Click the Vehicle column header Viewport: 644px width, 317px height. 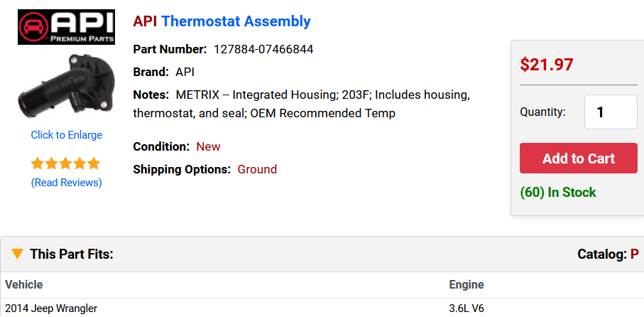[x=24, y=284]
